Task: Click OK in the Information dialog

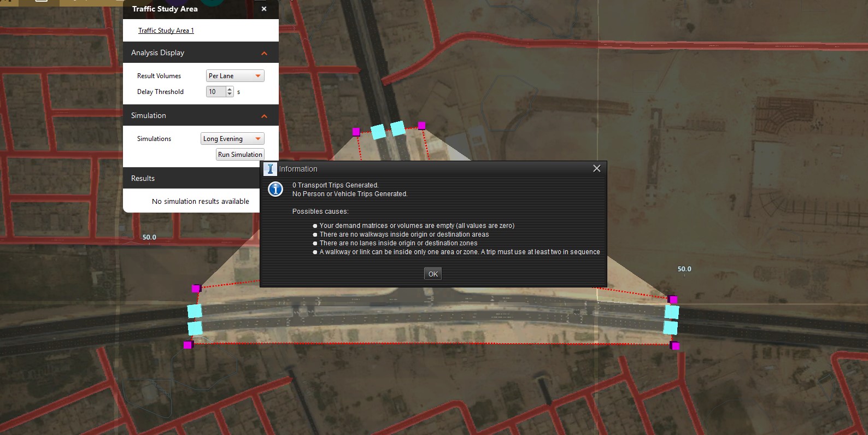Action: click(433, 274)
